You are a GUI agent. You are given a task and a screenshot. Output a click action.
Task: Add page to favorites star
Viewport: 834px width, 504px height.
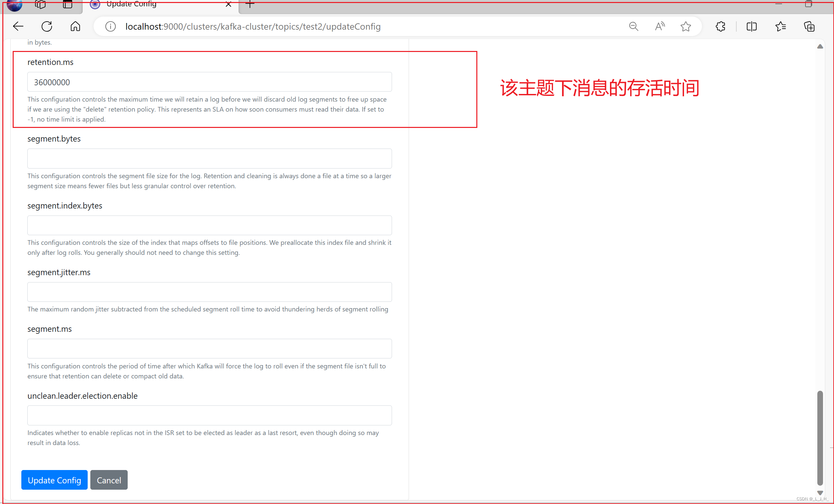coord(685,26)
